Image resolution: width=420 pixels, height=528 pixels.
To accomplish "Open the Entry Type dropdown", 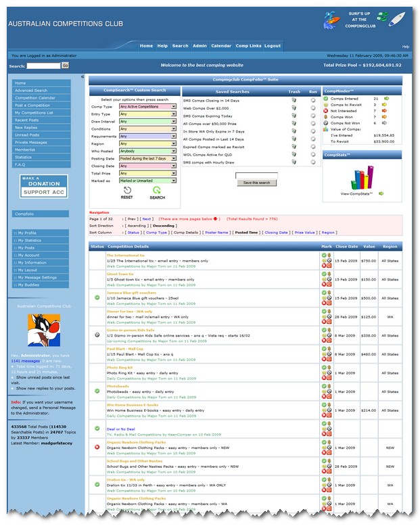I will tap(148, 114).
